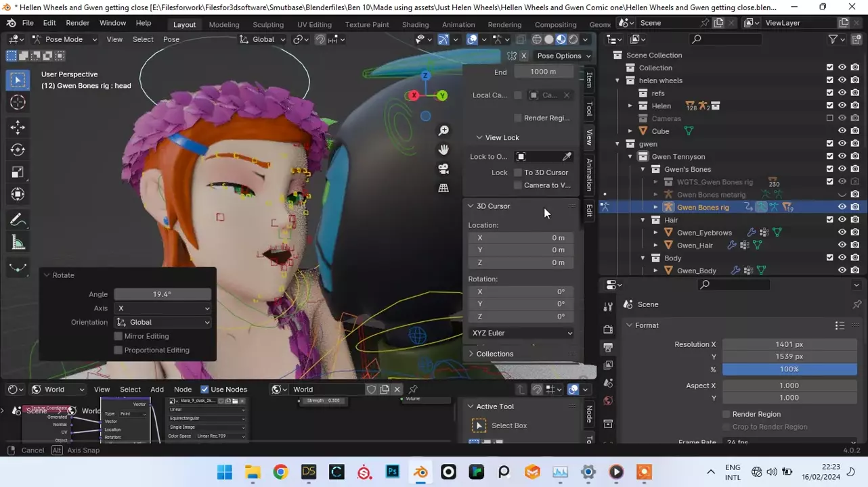Toggle the camera view icon

click(x=443, y=168)
